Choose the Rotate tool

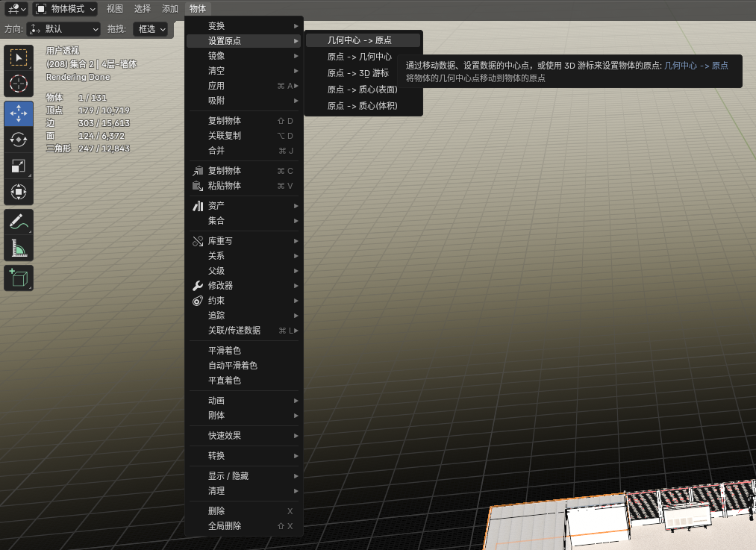(x=19, y=139)
